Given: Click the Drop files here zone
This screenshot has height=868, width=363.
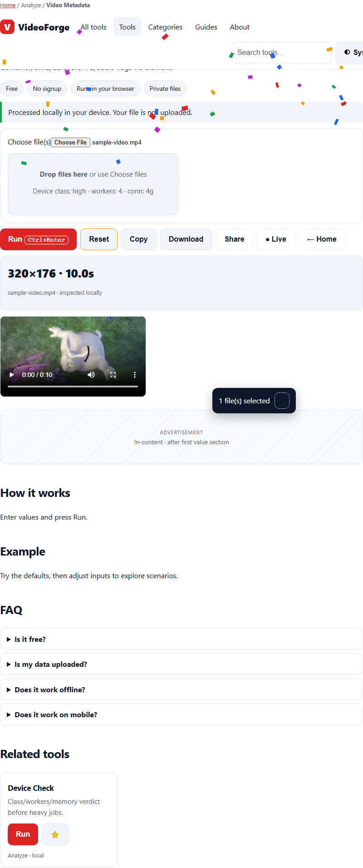Looking at the screenshot, I should (93, 184).
